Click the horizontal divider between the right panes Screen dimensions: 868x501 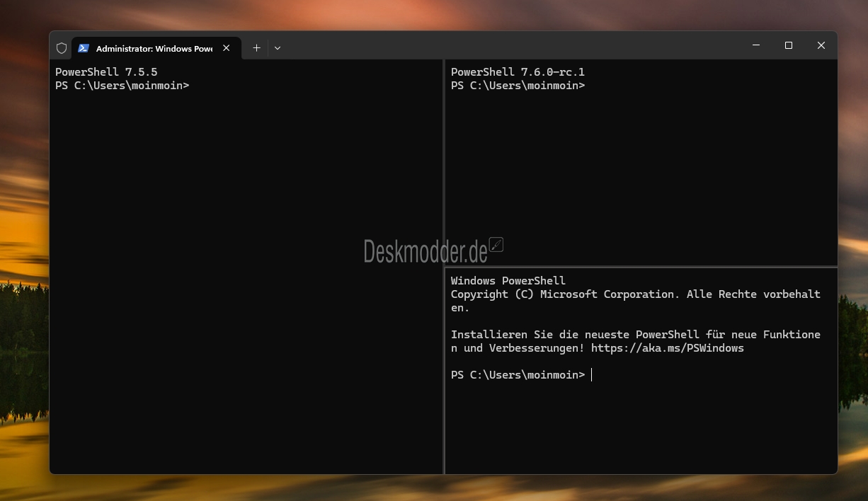[641, 267]
